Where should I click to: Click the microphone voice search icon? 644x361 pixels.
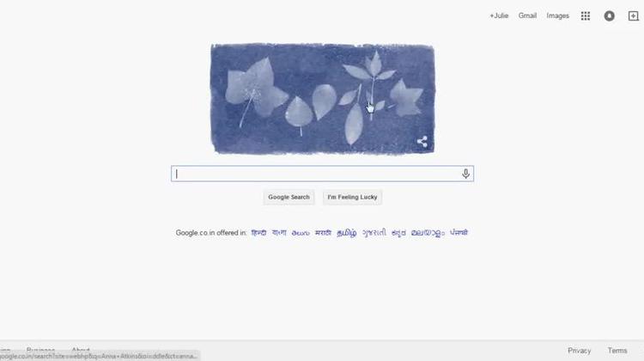pyautogui.click(x=465, y=174)
